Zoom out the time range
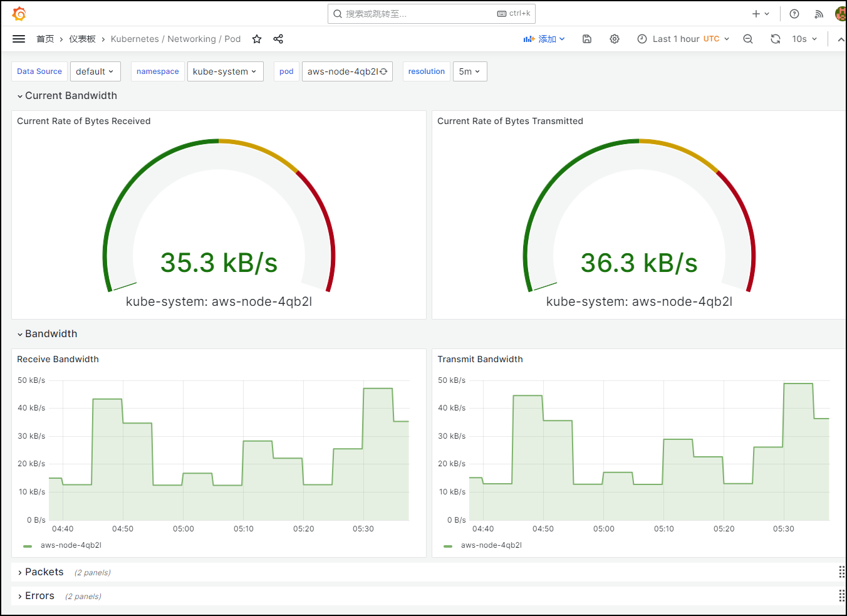This screenshot has width=847, height=616. coord(748,39)
